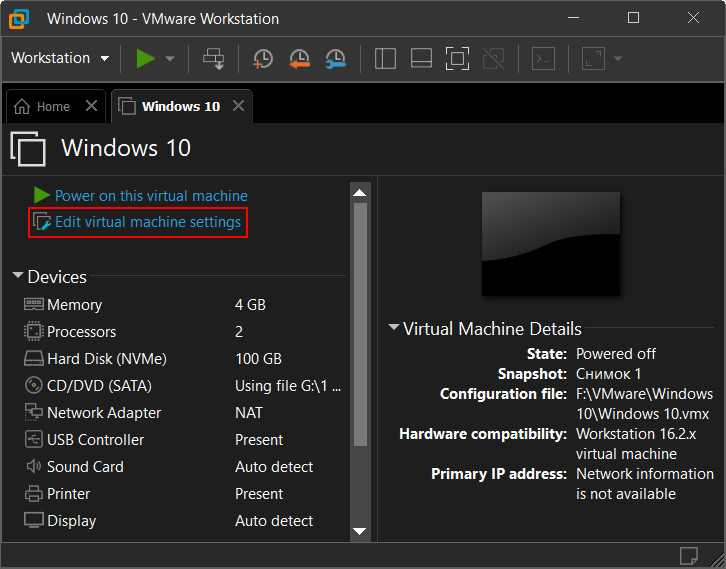Click the USB Controller icon

click(33, 439)
